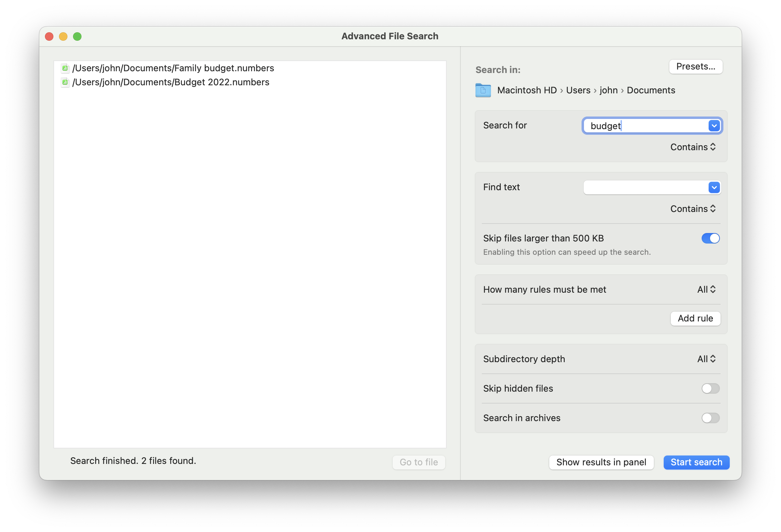Click the Numbers icon beside Budget 2022.numbers
781x532 pixels.
coord(65,82)
